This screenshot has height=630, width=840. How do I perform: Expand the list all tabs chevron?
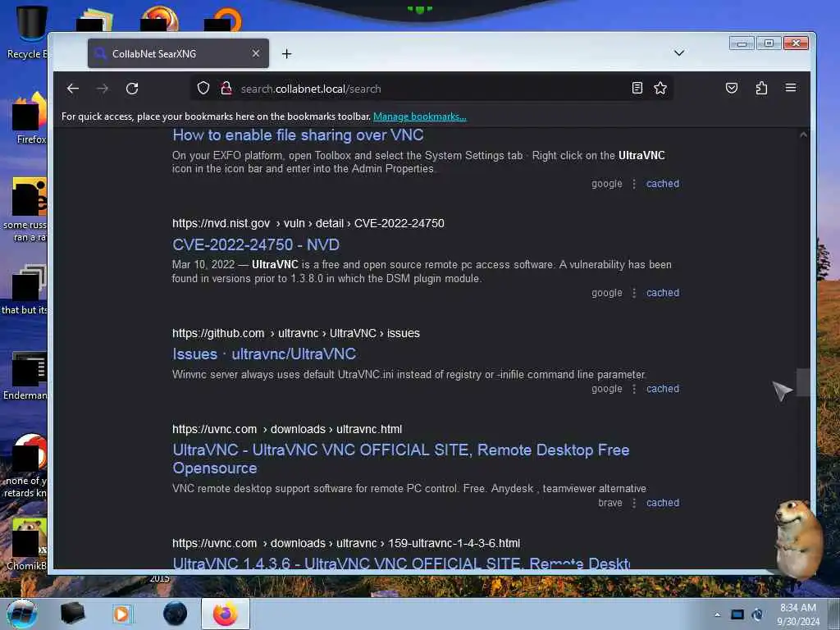678,53
